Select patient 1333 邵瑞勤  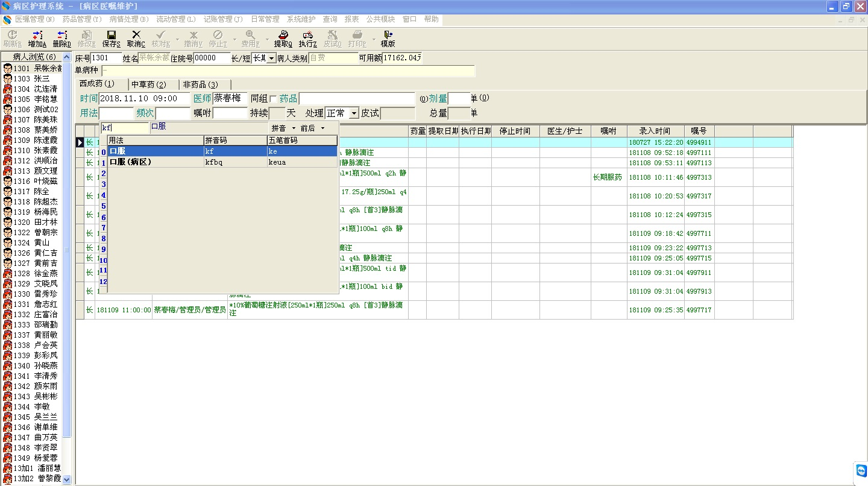[32, 324]
